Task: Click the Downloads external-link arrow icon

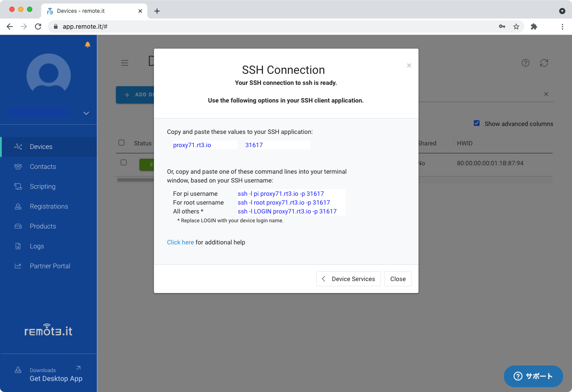Action: pos(78,368)
